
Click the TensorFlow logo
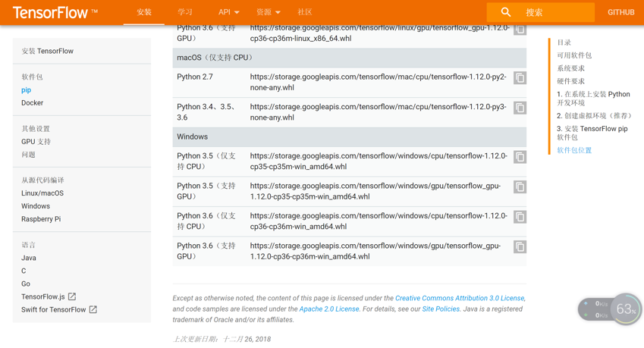point(55,12)
